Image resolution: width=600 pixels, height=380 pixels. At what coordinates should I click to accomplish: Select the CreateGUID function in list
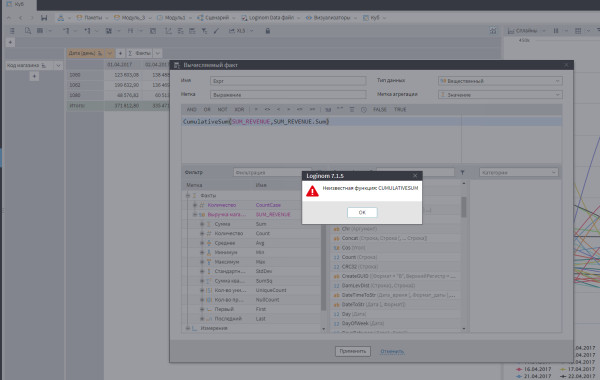pyautogui.click(x=395, y=276)
